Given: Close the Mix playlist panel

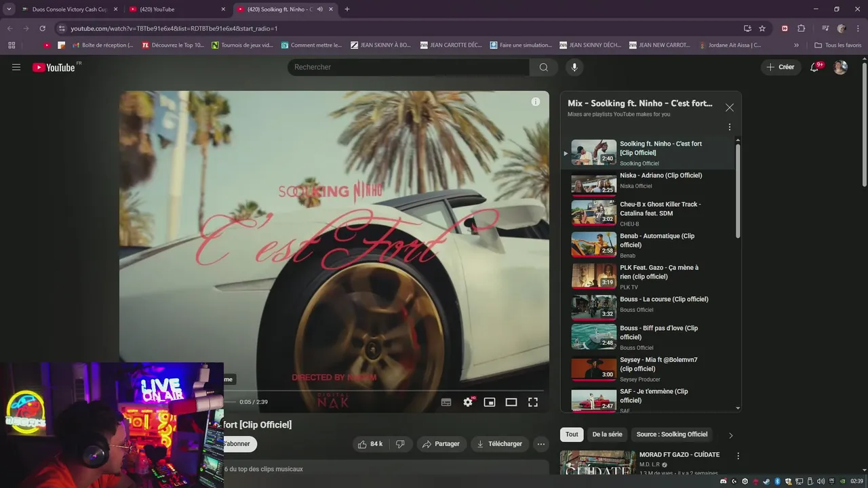Looking at the screenshot, I should [730, 108].
